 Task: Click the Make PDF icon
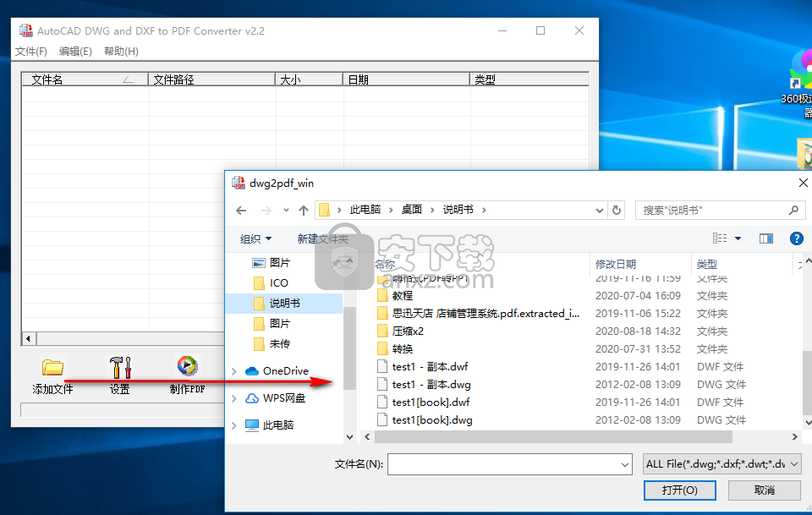[x=188, y=365]
